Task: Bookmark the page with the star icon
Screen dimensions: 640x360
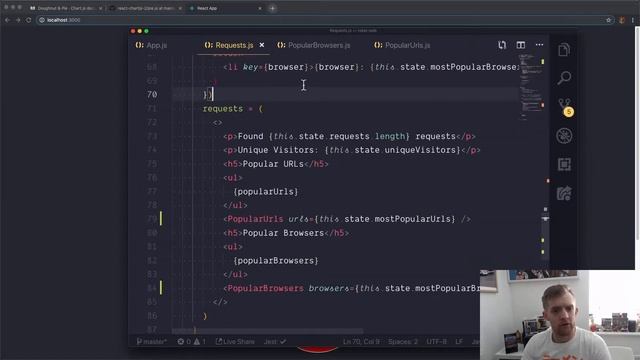Action: coord(608,20)
